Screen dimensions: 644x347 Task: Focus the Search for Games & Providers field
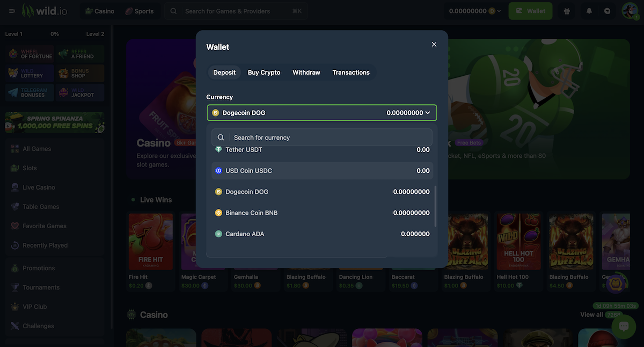pos(236,11)
